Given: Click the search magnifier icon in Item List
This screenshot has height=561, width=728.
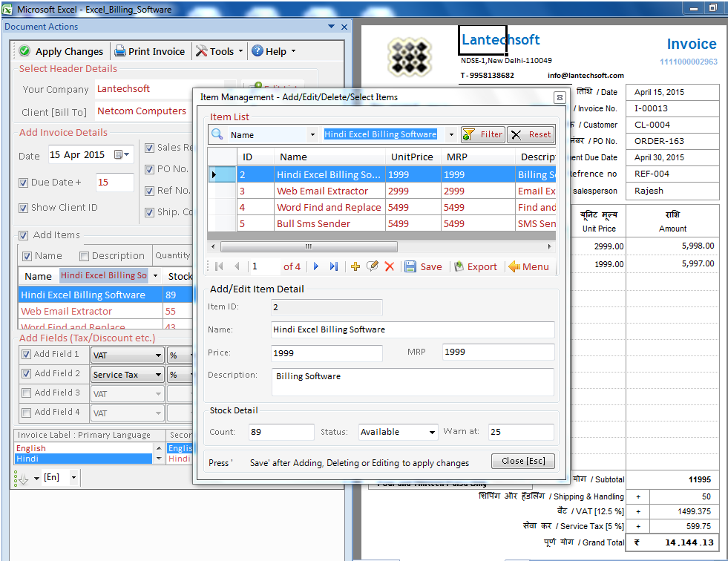Looking at the screenshot, I should tap(217, 134).
